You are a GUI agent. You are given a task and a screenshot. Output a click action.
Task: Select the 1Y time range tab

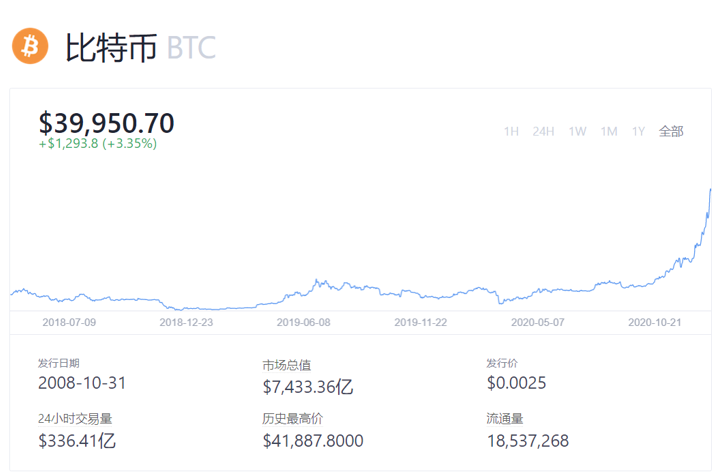[x=638, y=132]
